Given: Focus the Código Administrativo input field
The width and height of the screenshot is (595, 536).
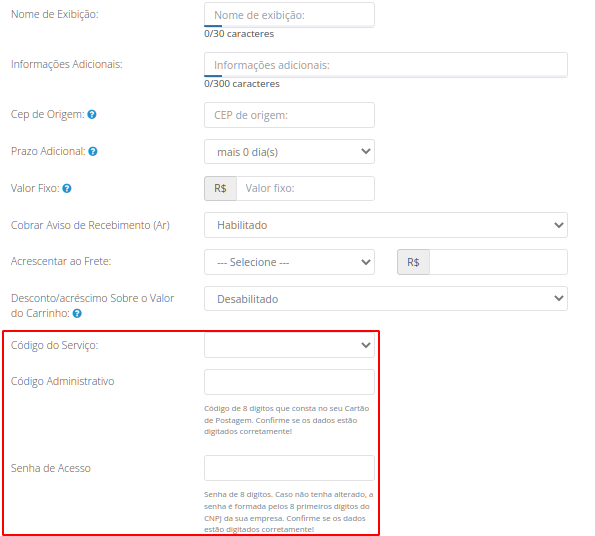Looking at the screenshot, I should [x=289, y=382].
